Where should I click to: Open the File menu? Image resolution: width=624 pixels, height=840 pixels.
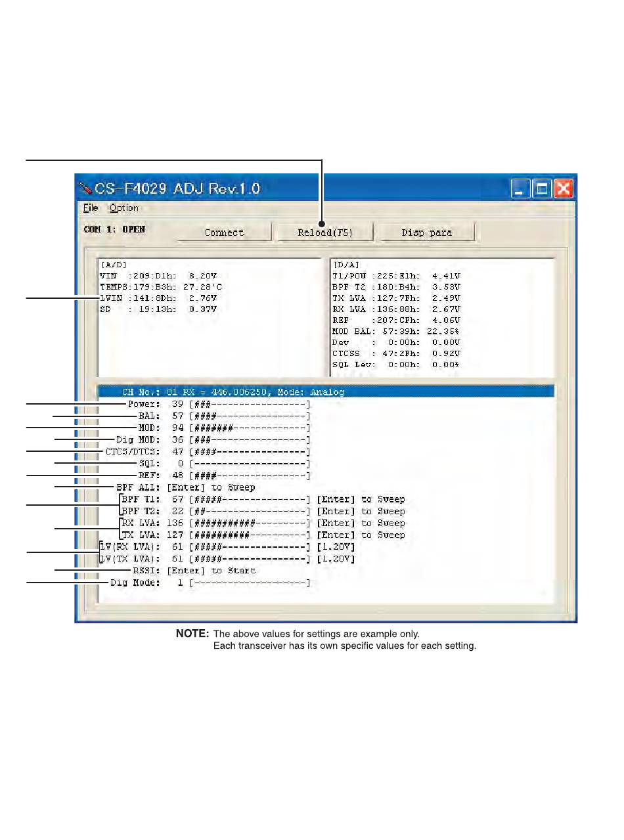[91, 208]
